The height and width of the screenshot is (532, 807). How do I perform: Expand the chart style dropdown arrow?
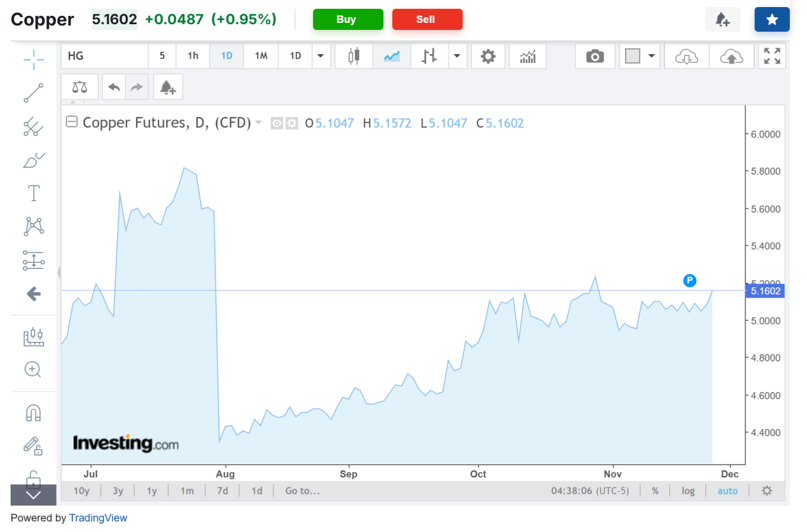click(x=457, y=56)
